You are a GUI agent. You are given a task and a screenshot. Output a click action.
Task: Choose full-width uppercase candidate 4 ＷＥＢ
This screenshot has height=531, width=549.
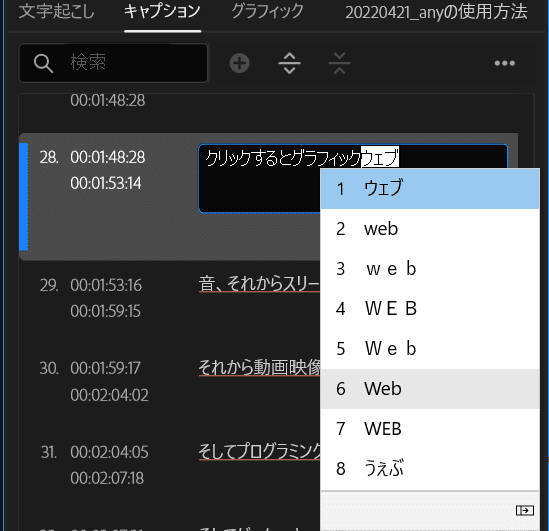point(430,309)
